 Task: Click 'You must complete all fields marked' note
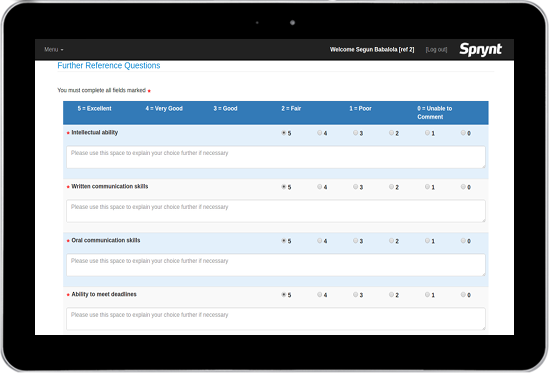tap(102, 90)
